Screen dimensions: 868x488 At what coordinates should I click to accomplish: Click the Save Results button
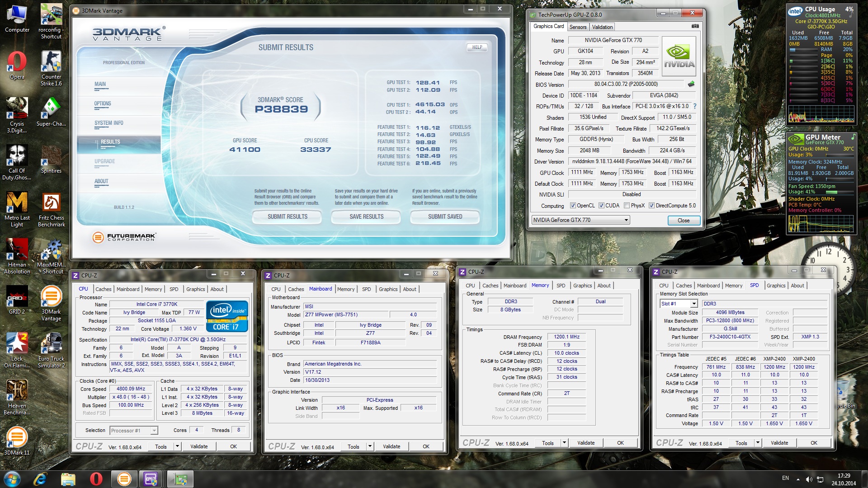[x=366, y=217]
